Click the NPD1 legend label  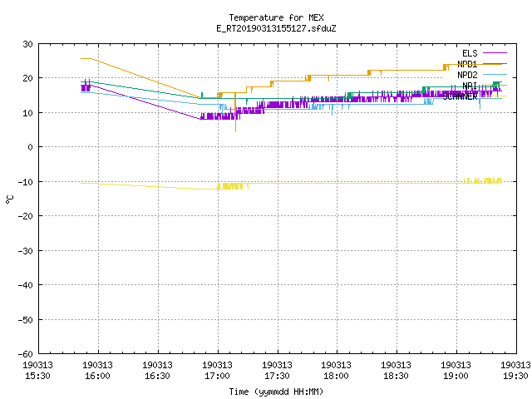(467, 64)
